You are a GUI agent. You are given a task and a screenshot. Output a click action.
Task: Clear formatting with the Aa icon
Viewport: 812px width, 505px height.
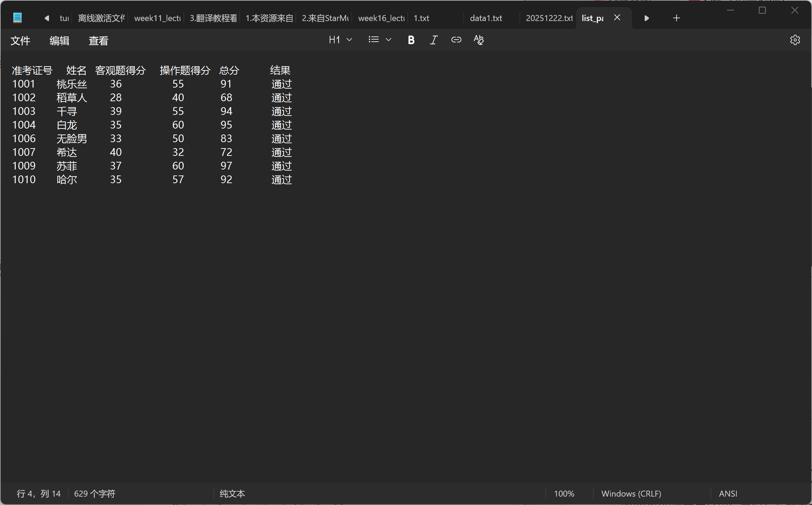478,40
